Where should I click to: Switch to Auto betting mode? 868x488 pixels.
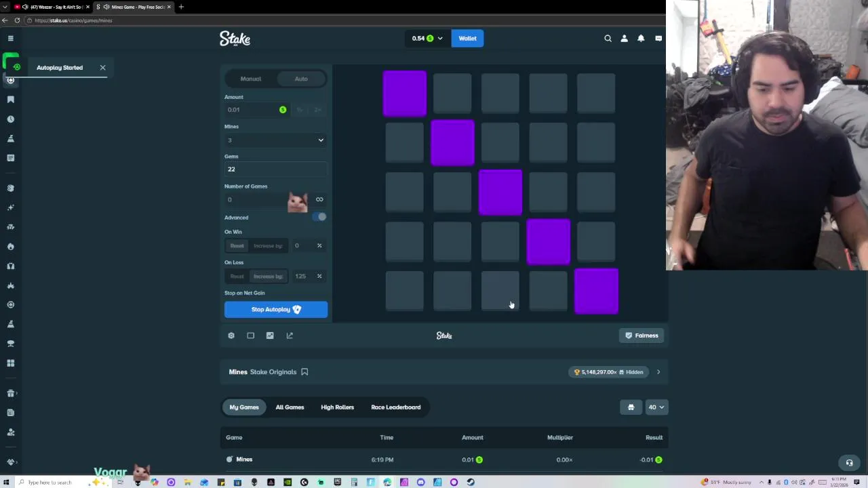pyautogui.click(x=301, y=79)
